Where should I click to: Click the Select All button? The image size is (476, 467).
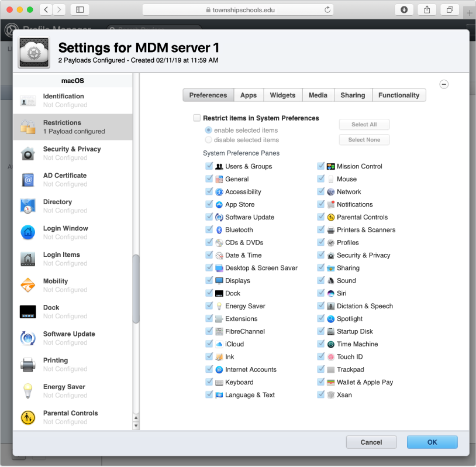click(364, 125)
